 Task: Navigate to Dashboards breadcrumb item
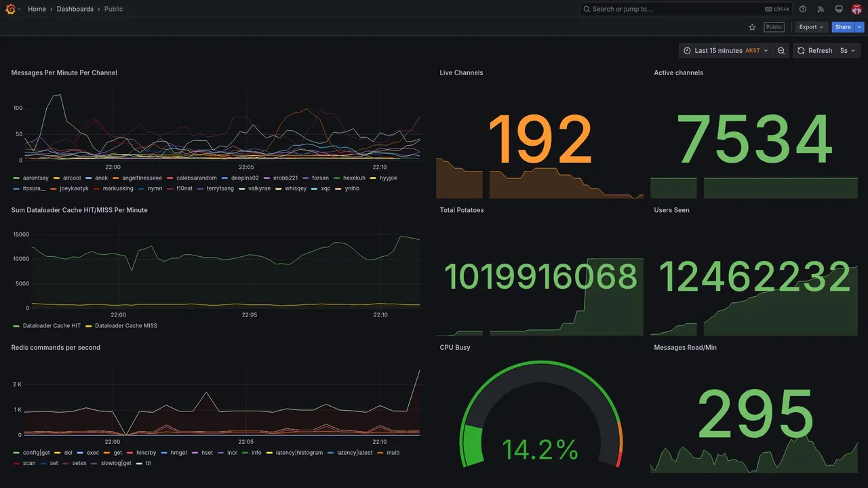point(75,9)
